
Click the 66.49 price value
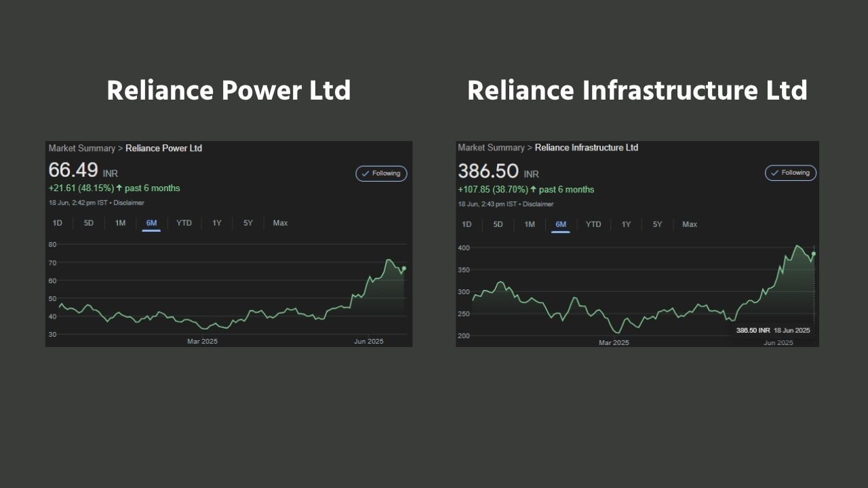(73, 170)
